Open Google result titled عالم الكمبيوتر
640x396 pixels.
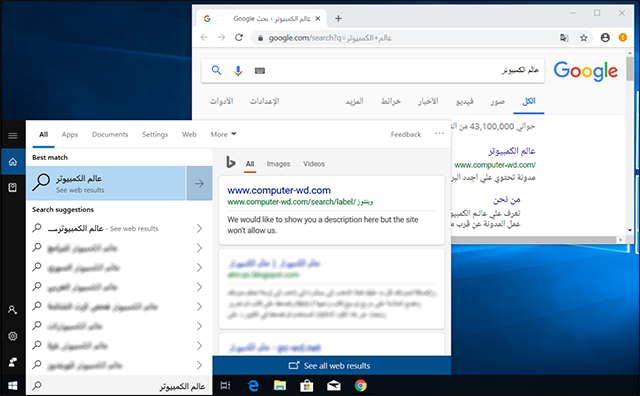pos(511,151)
